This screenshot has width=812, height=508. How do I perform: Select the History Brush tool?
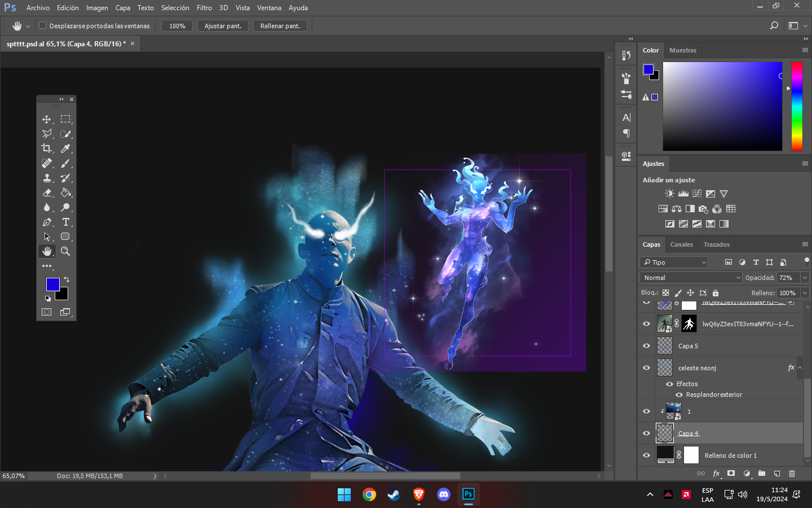point(65,178)
